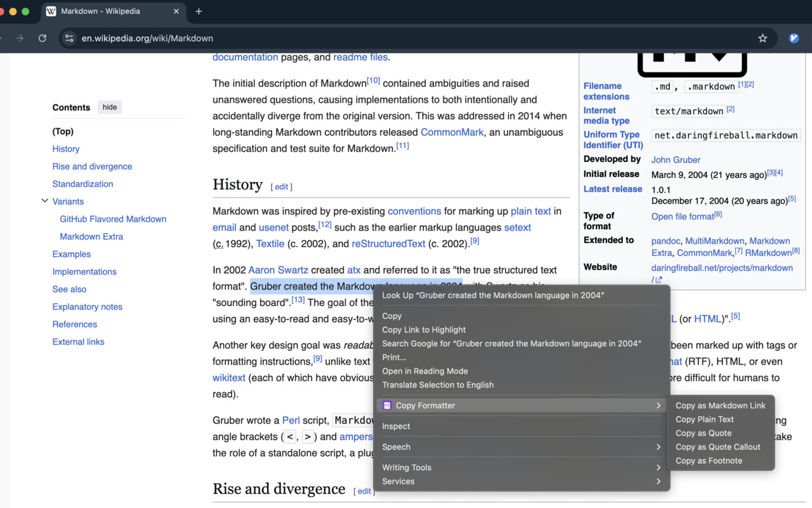Choose Look Up for the selected text
This screenshot has height=508, width=812.
click(521, 295)
